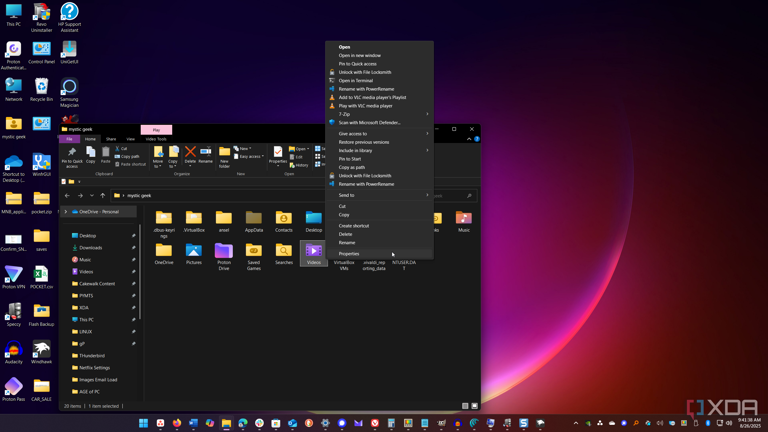768x432 pixels.
Task: Select the Contacts folder
Action: click(x=284, y=221)
